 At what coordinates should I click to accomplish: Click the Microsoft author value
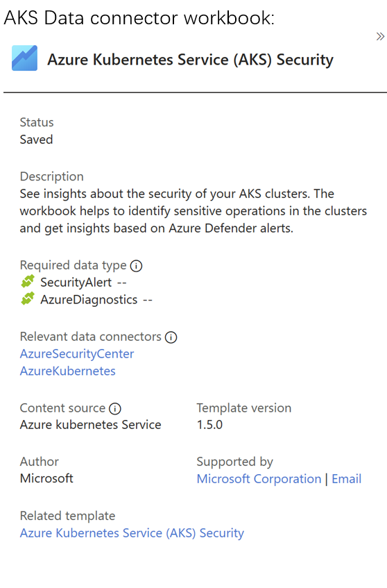tap(46, 478)
